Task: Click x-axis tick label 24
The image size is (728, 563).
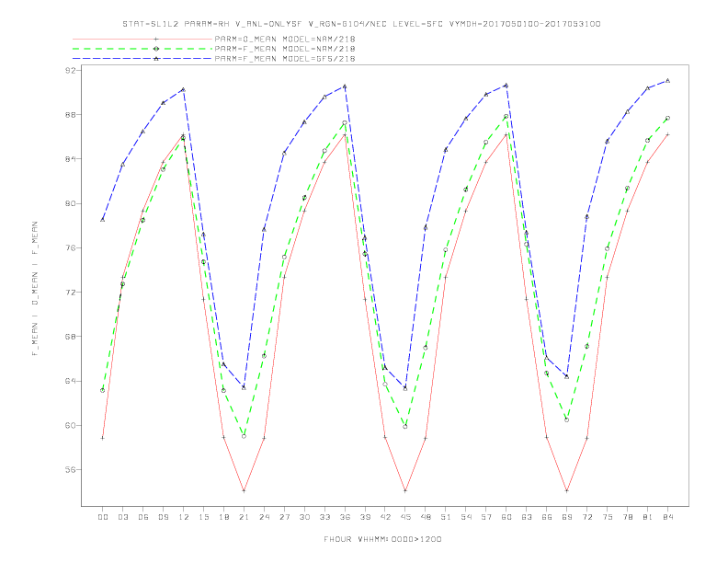Action: pos(264,517)
